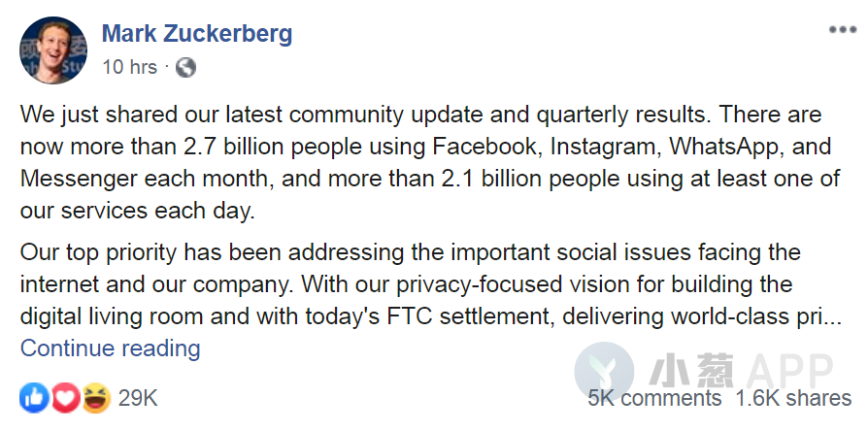Expand post with Continue reading
This screenshot has height=431, width=868.
point(110,348)
